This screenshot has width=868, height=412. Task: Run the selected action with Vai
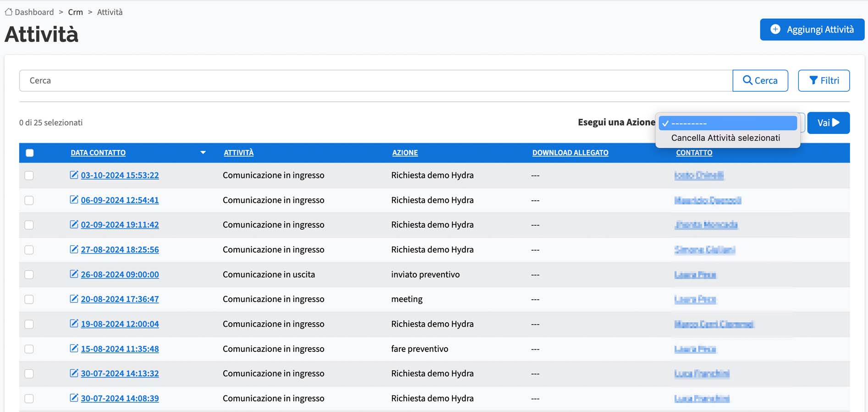(x=829, y=123)
